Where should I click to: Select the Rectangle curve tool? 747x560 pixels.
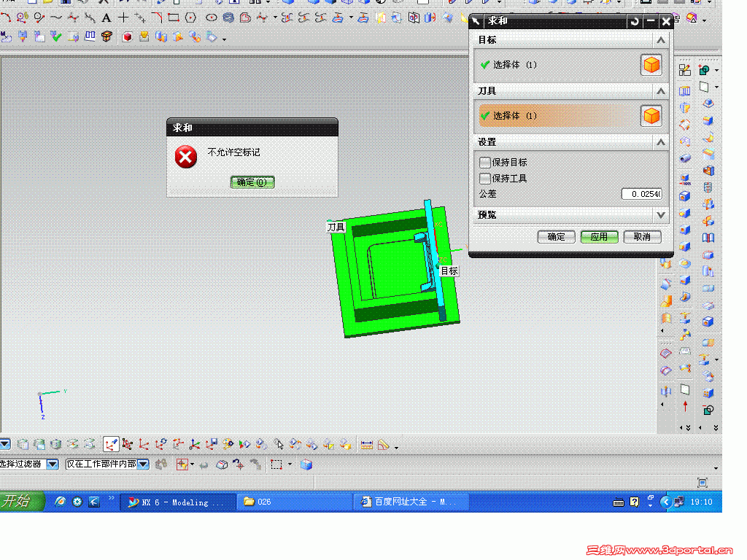pos(174,18)
